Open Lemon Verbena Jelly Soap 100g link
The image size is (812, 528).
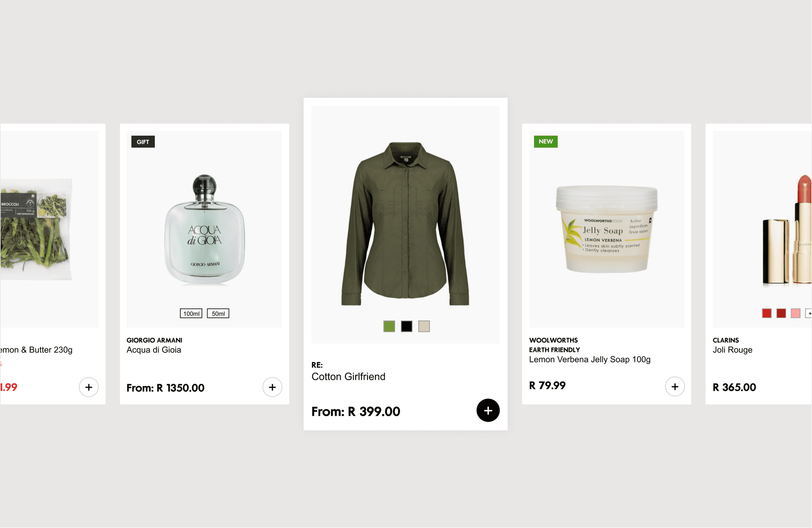[590, 360]
